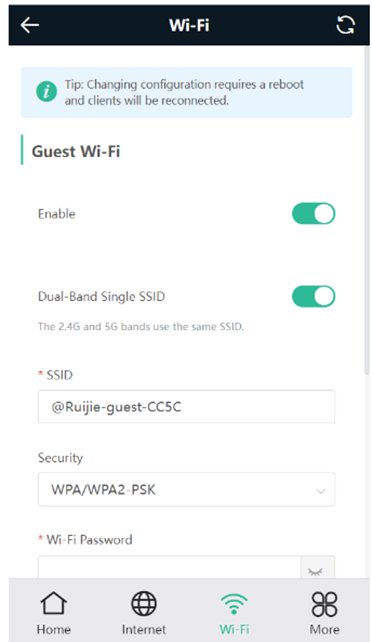Open the More four-circle grid icon
This screenshot has width=372, height=642.
point(325,604)
